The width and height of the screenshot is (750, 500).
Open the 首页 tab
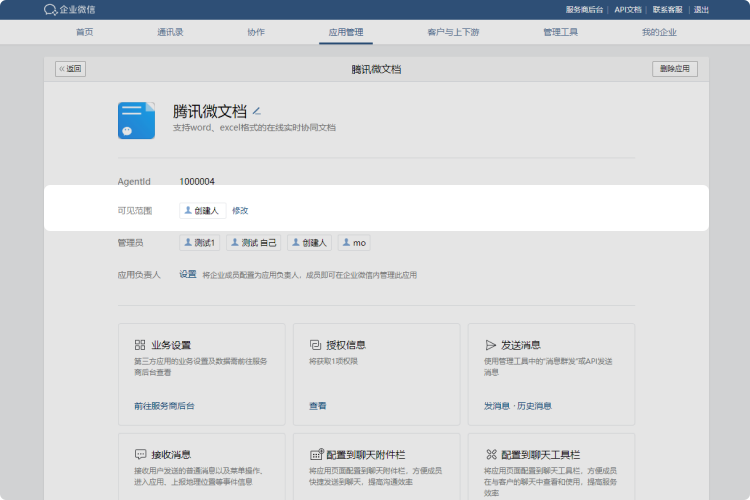tap(85, 32)
